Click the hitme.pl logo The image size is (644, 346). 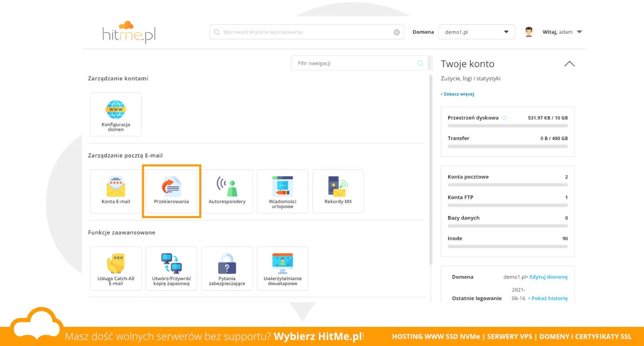click(129, 32)
